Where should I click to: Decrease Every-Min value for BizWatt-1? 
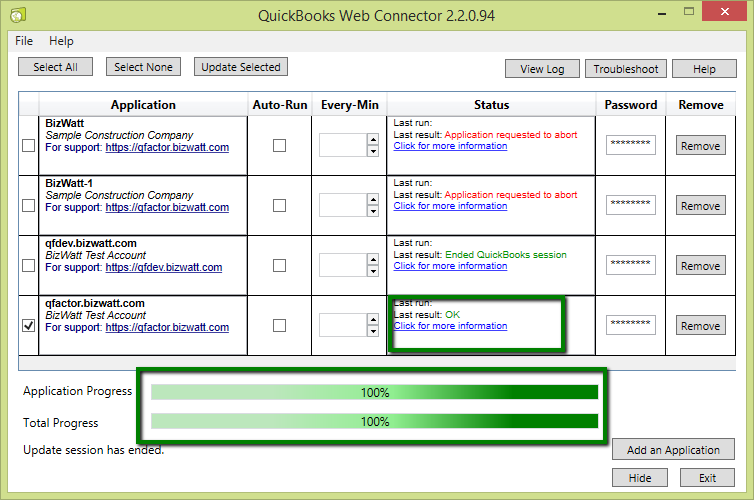point(373,211)
